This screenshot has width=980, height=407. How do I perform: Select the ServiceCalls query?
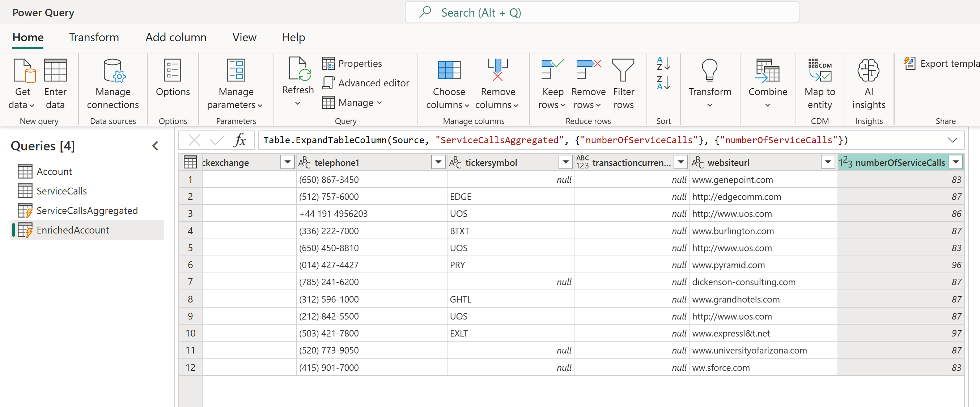(x=61, y=191)
